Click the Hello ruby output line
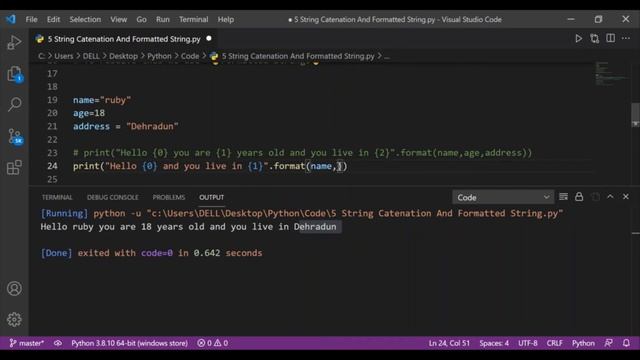Viewport: 640px width, 360px height. point(188,227)
